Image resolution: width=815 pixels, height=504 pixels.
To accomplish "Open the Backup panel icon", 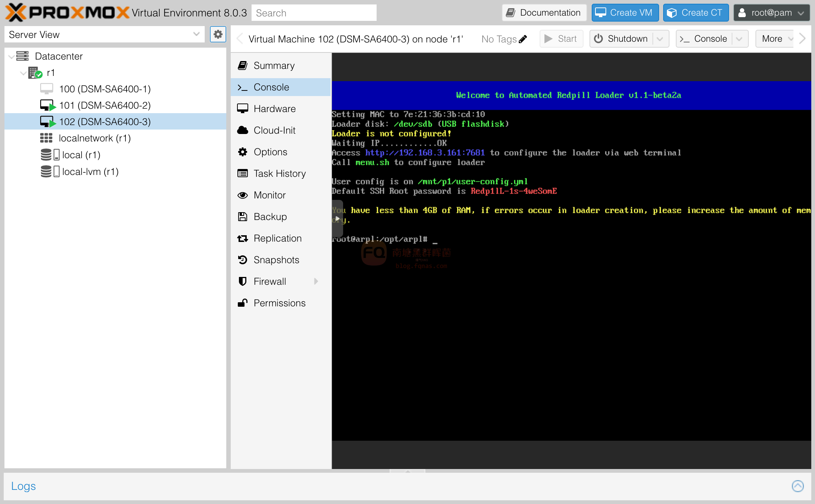I will 243,217.
